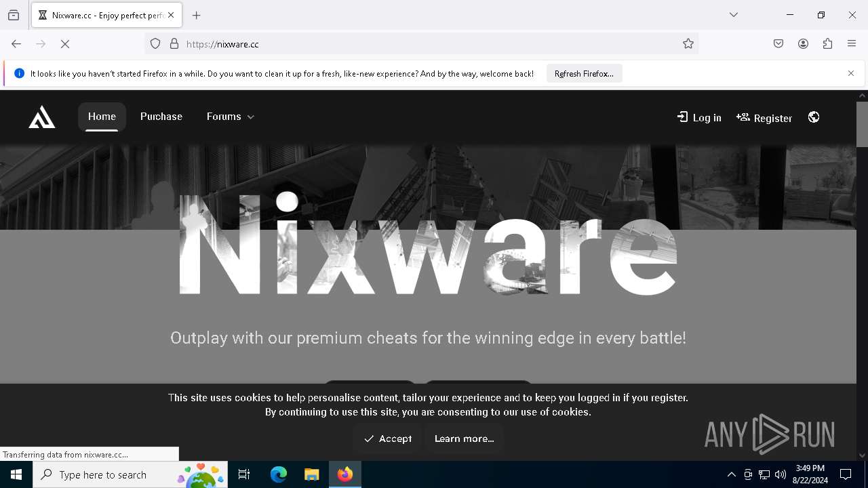Open the Firefox account icon
868x488 pixels.
(803, 44)
